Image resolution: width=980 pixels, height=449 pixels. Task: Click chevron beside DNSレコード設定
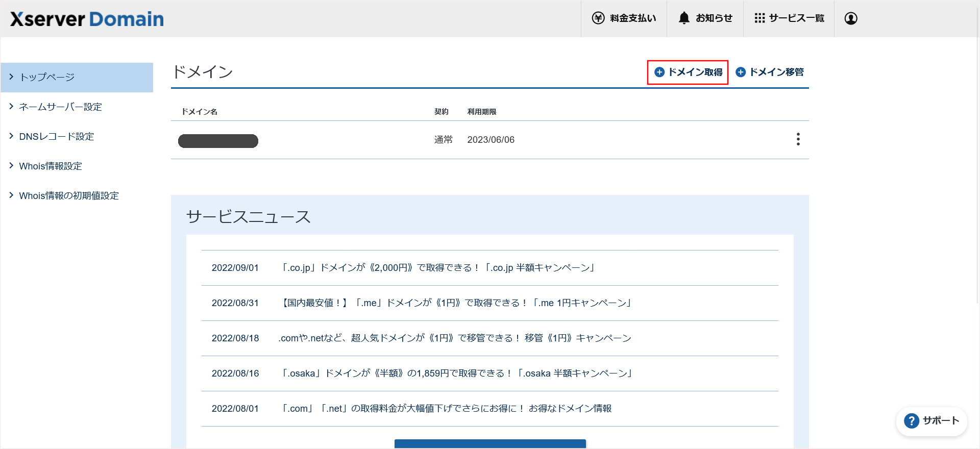[x=11, y=136]
